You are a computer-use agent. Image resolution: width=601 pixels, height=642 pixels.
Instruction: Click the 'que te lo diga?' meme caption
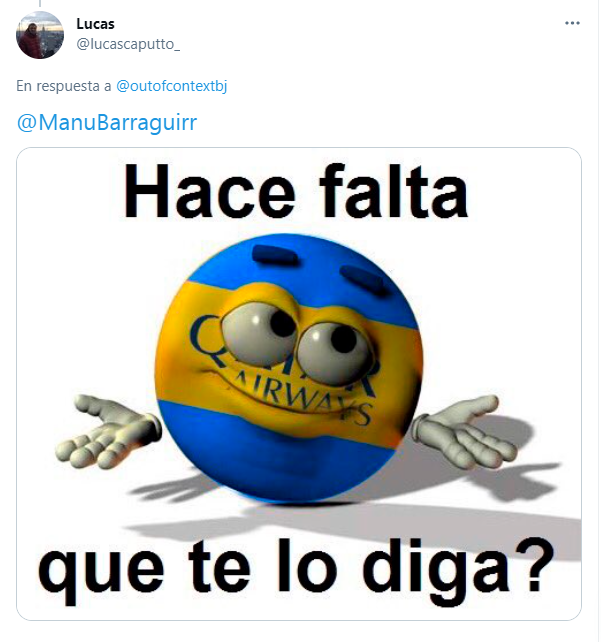pyautogui.click(x=296, y=569)
